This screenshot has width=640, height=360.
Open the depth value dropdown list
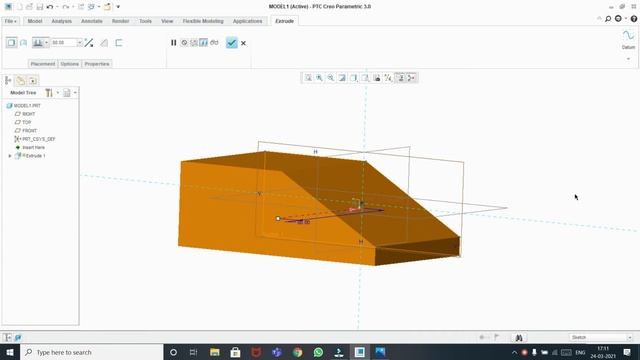pos(80,42)
